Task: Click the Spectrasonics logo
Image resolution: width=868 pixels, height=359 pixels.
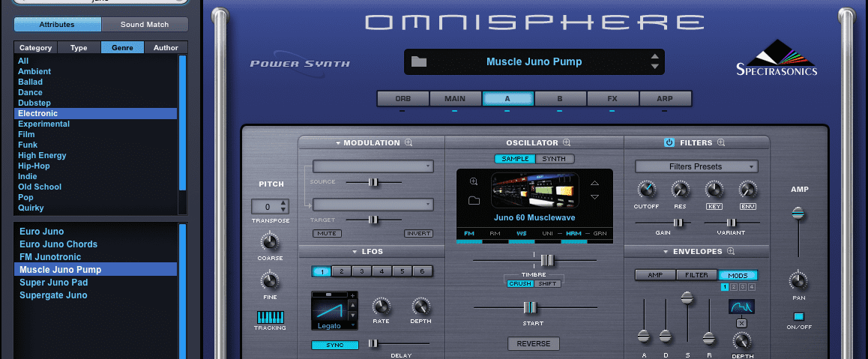Action: click(x=777, y=58)
